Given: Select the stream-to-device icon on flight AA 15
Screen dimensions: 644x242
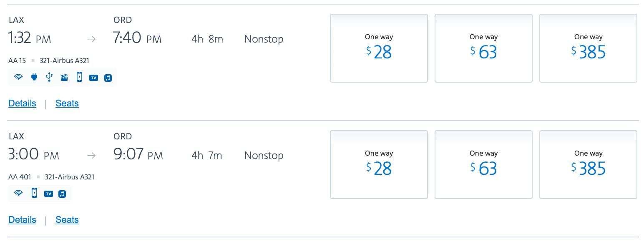Looking at the screenshot, I should click(x=79, y=77).
